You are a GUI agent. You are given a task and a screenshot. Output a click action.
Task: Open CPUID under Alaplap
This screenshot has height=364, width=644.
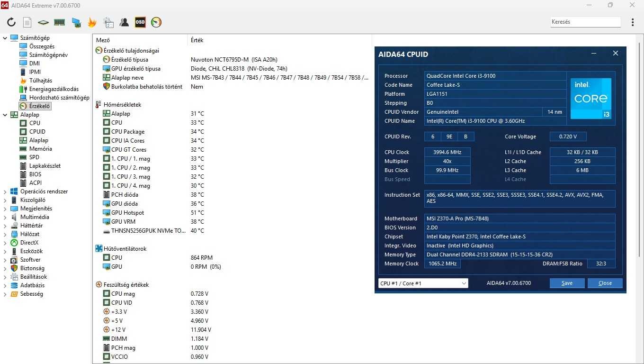[37, 132]
